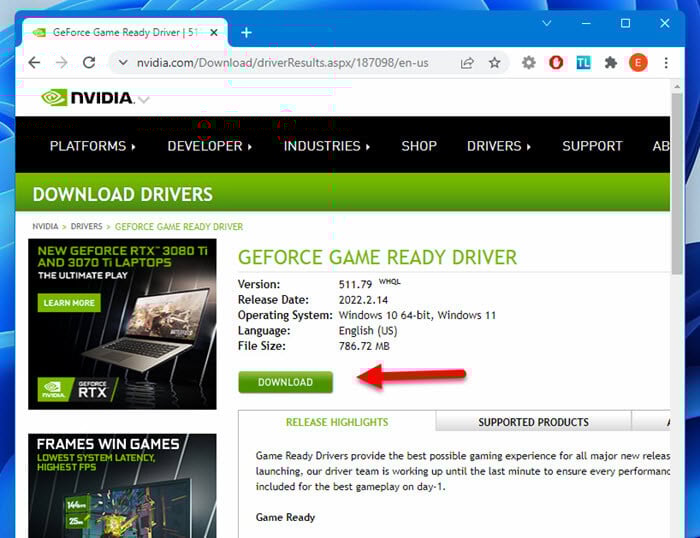The image size is (700, 538).
Task: Click the DOWNLOAD DRIVERS banner title
Action: pyautogui.click(x=122, y=194)
